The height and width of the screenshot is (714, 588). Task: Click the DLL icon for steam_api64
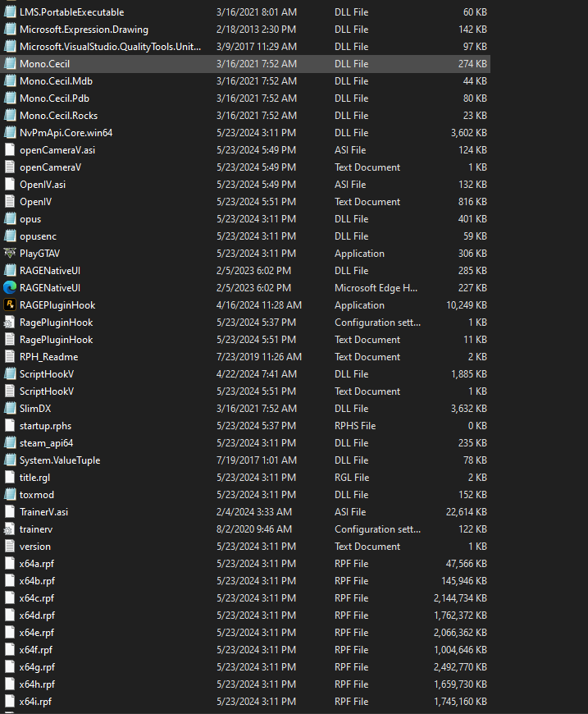10,443
